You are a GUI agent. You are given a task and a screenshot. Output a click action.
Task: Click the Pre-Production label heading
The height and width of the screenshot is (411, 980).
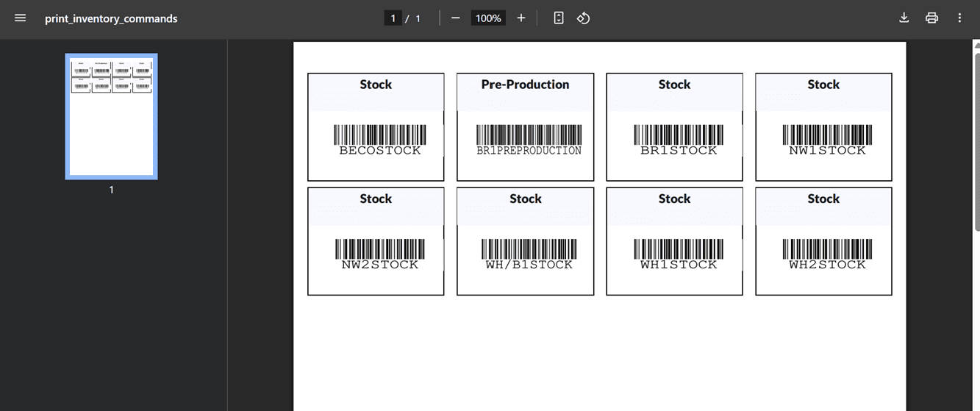(525, 85)
